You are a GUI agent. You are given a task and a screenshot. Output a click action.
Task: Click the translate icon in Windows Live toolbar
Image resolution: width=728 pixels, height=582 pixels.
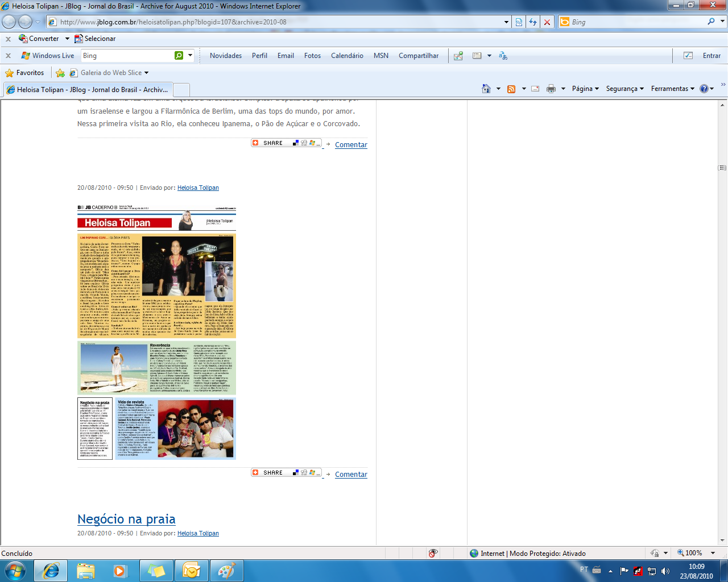pos(503,56)
